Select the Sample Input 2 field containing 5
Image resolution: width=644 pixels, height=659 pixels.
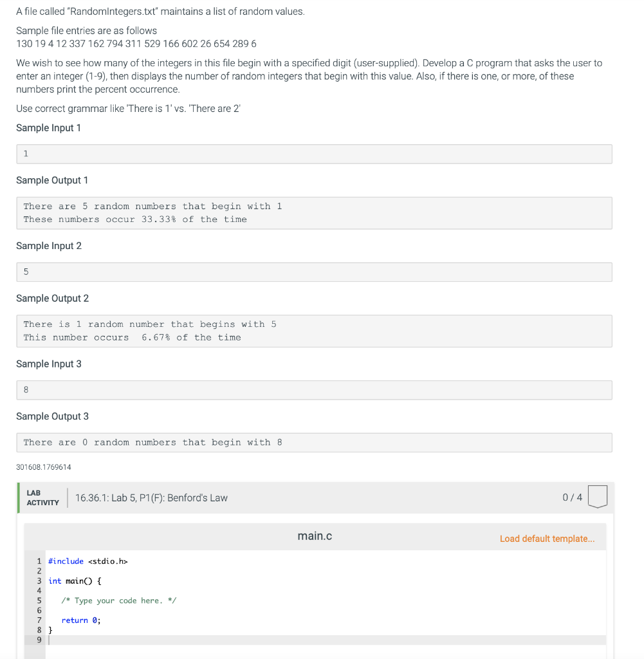(314, 272)
